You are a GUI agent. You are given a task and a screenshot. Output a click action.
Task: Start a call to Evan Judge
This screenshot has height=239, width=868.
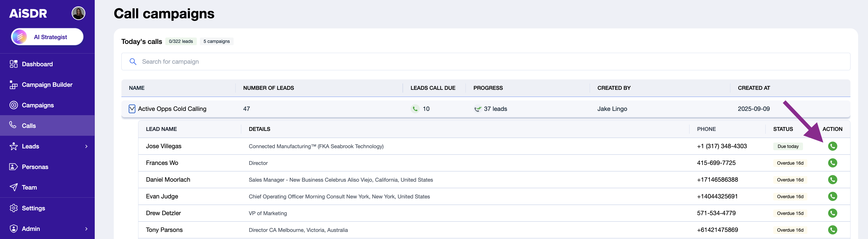(832, 196)
